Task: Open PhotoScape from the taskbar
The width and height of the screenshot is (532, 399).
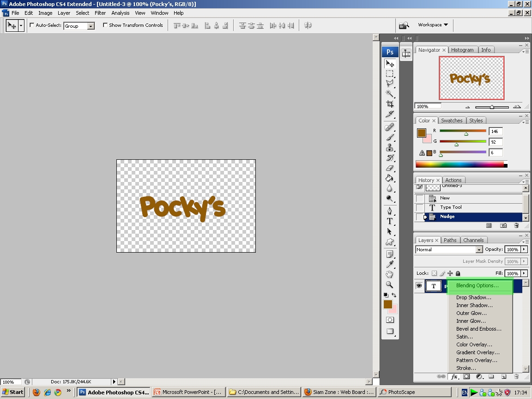Action: (415, 392)
